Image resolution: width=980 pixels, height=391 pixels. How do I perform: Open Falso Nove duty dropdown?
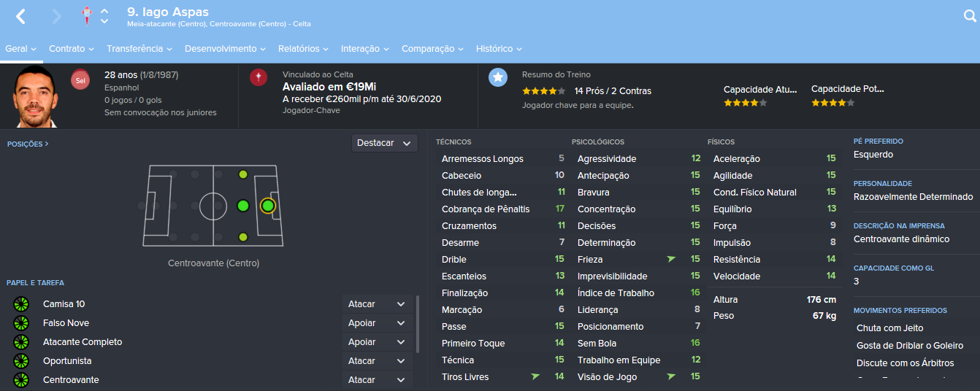coord(377,323)
